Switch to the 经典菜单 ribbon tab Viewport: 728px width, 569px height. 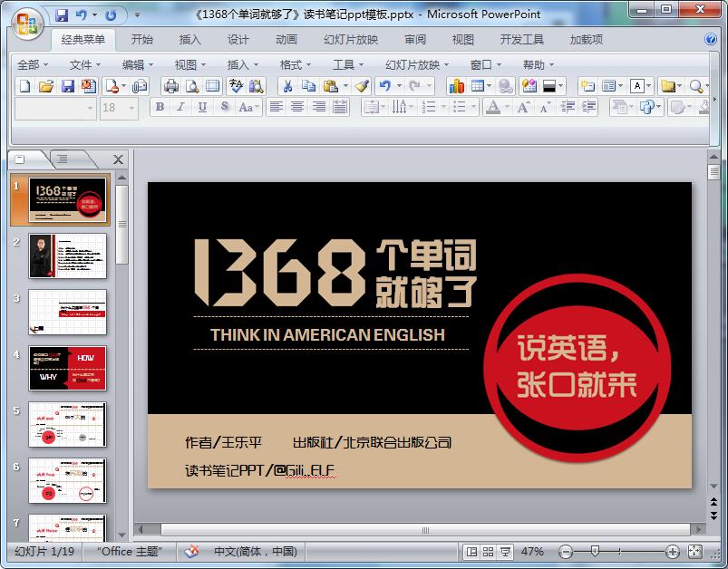click(83, 40)
